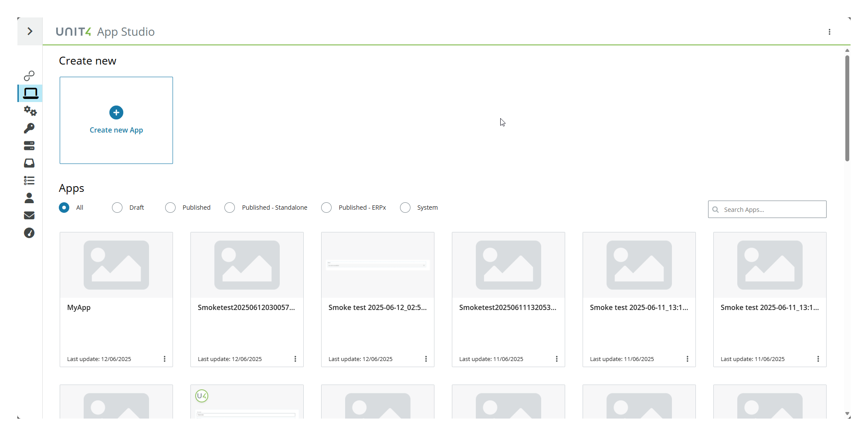Open the integrations link icon in the sidebar
868x436 pixels.
[x=29, y=75]
